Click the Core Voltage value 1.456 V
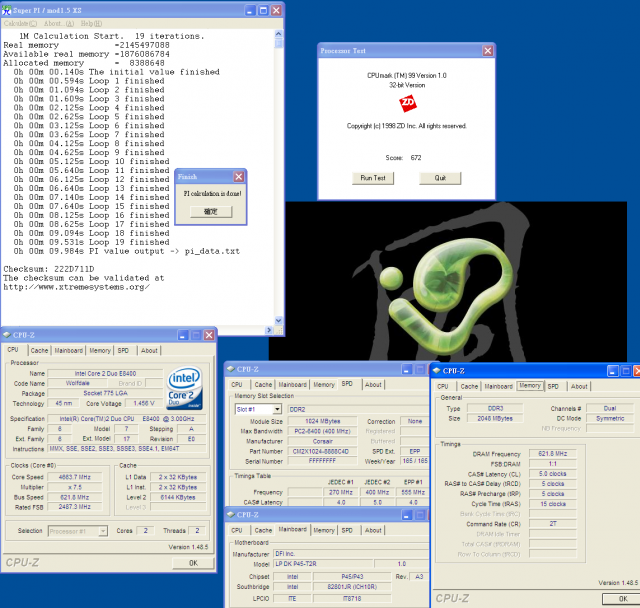640x608 pixels. 144,403
